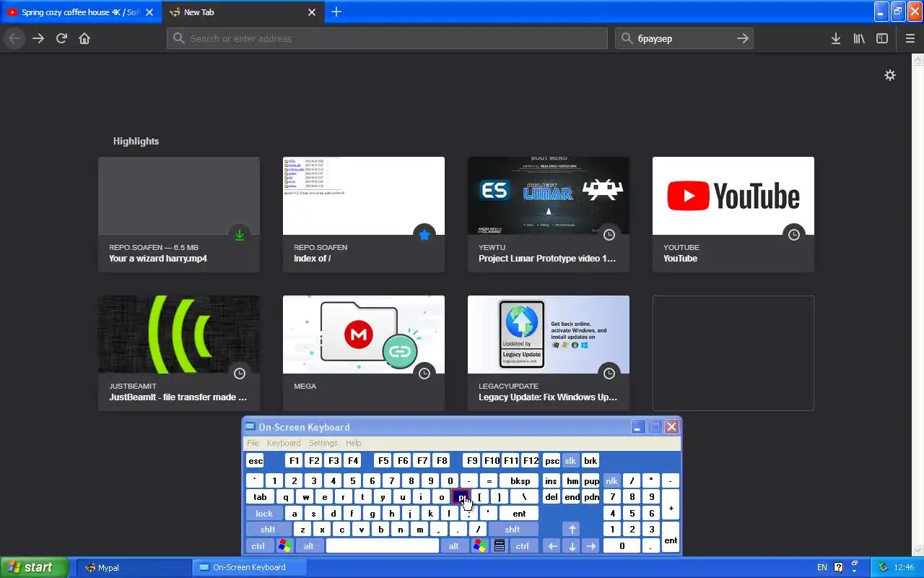
Task: Switch to Spring cozy coffee house tab
Action: pyautogui.click(x=81, y=12)
